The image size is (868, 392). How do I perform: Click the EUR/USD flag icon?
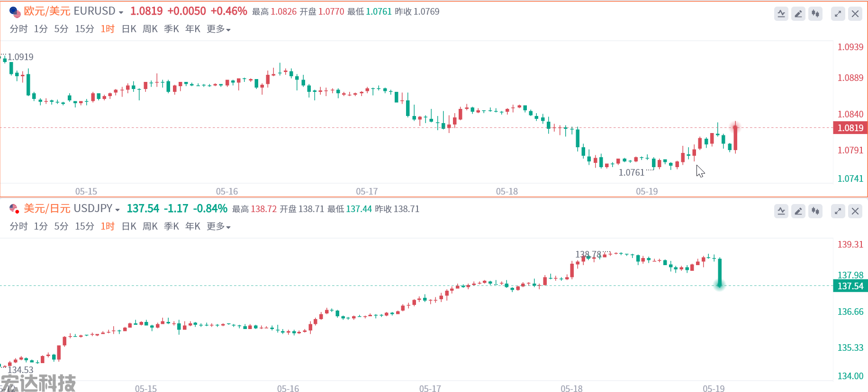point(15,12)
